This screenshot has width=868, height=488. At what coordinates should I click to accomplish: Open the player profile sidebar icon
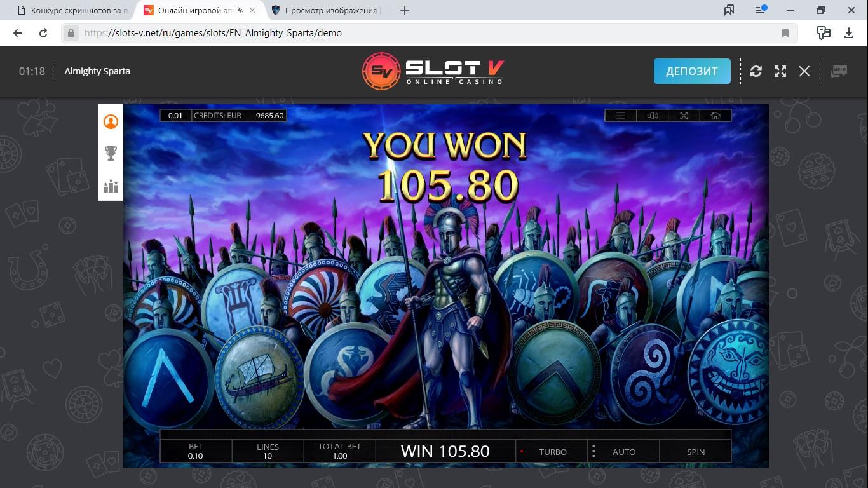111,121
